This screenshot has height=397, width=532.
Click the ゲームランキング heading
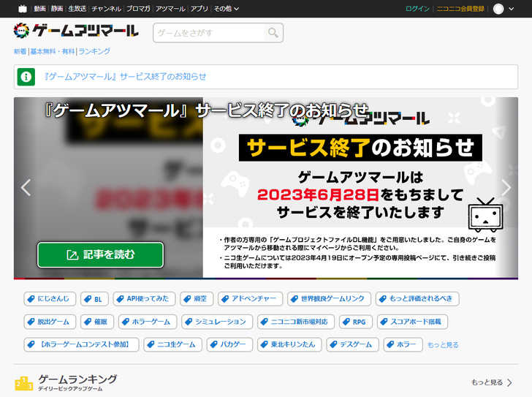tap(77, 379)
